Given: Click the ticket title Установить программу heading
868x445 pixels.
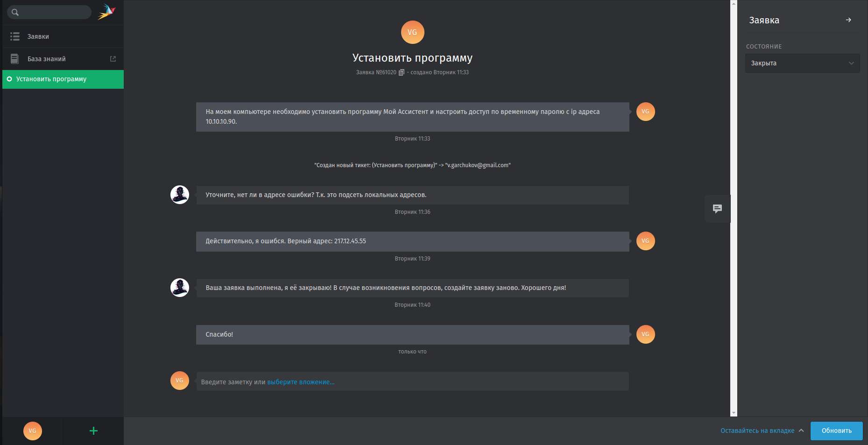Looking at the screenshot, I should pyautogui.click(x=412, y=58).
